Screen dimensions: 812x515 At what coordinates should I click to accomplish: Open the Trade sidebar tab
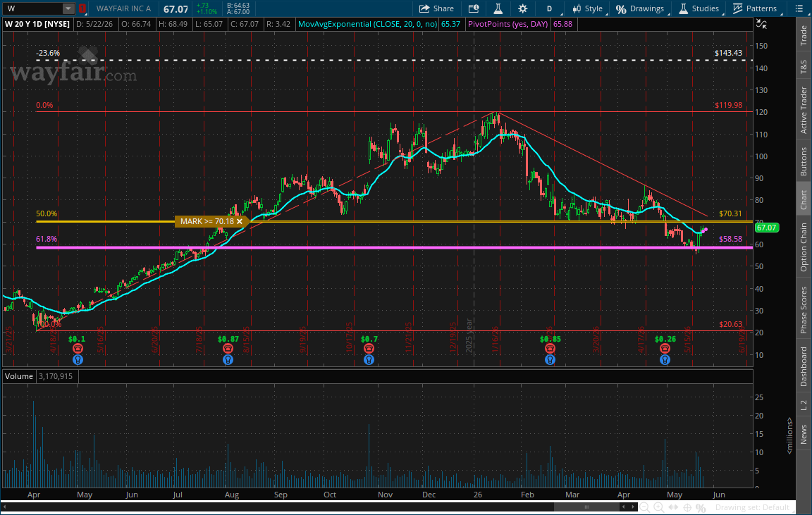coord(804,36)
